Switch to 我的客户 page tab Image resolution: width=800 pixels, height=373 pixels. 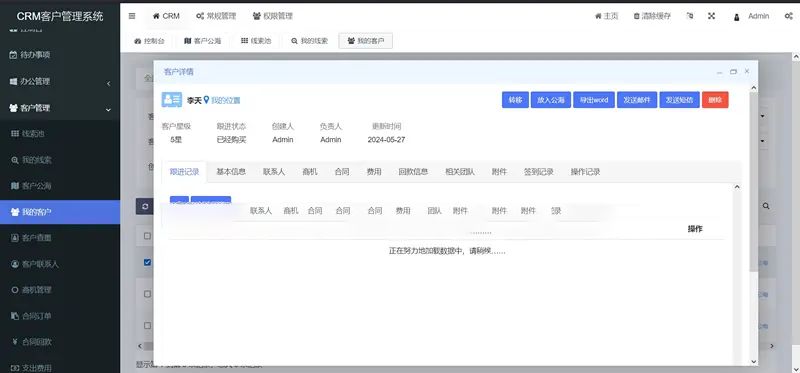click(366, 41)
